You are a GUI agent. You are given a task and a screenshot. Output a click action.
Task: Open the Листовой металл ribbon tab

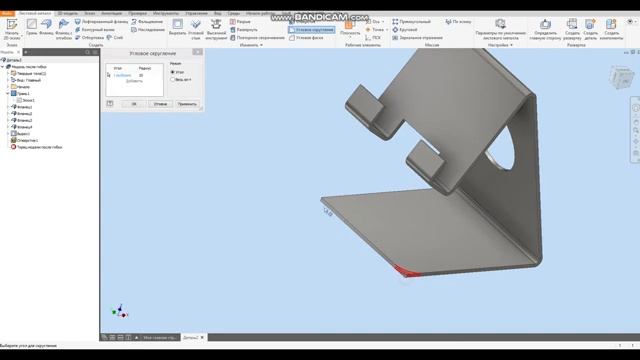[35, 13]
